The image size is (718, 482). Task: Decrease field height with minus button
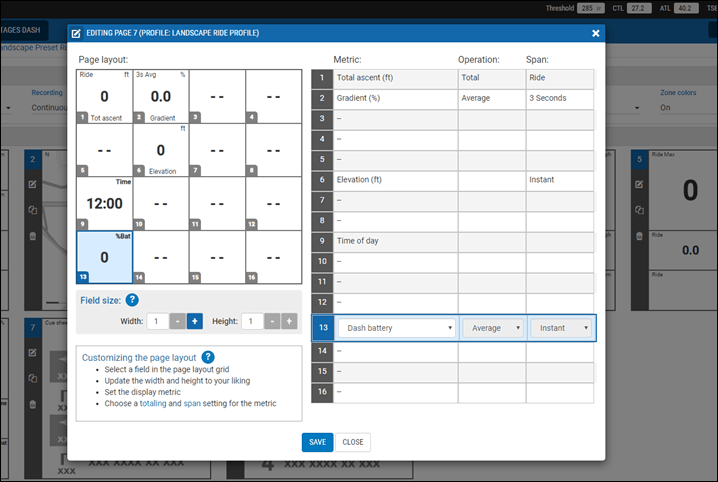[x=272, y=321]
